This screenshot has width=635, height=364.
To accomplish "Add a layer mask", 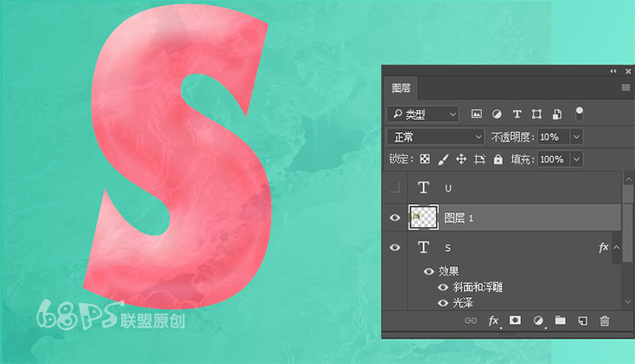I will coord(515,320).
